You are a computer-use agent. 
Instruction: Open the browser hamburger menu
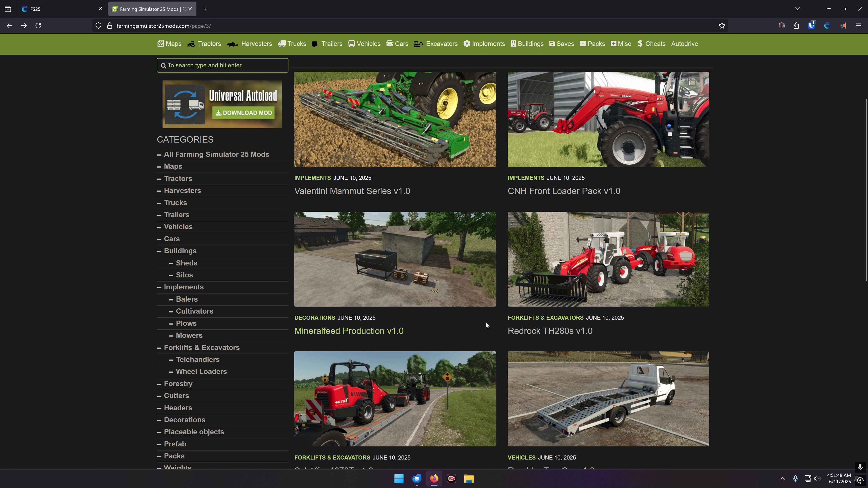pos(858,26)
